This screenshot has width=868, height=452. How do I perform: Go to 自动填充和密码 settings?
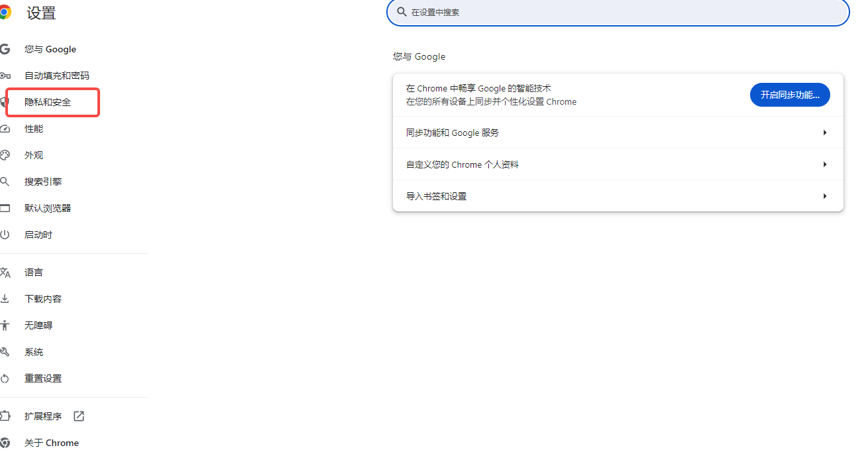pos(57,76)
